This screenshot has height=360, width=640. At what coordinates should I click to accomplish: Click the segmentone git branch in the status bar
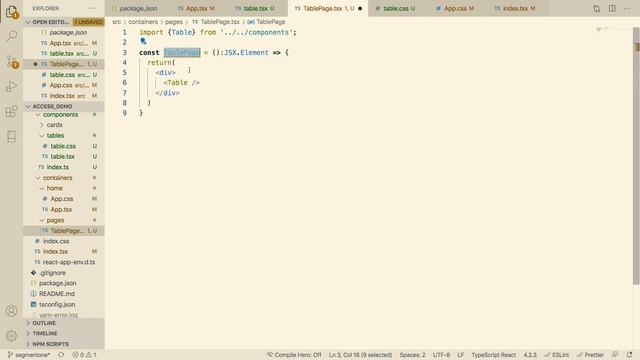pos(29,355)
